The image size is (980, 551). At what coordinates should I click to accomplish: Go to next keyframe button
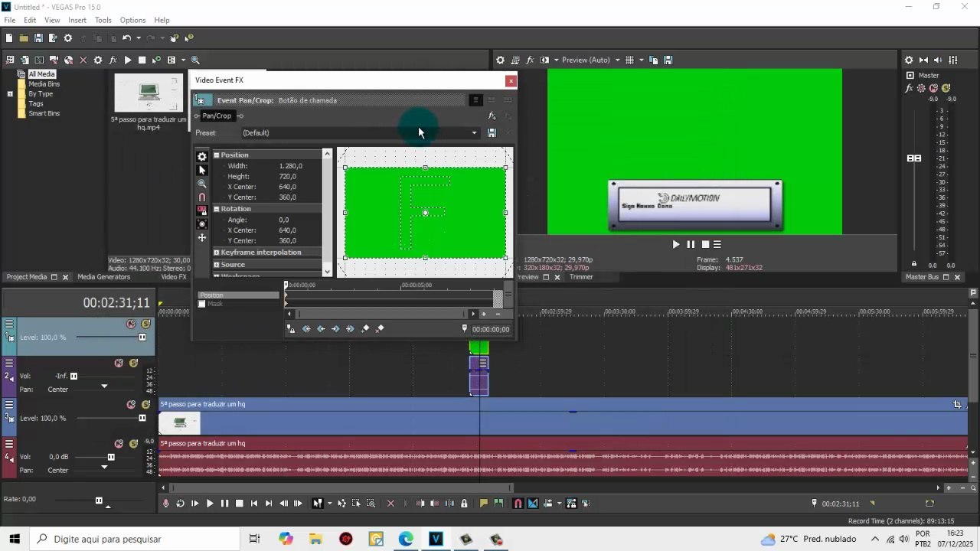[335, 329]
